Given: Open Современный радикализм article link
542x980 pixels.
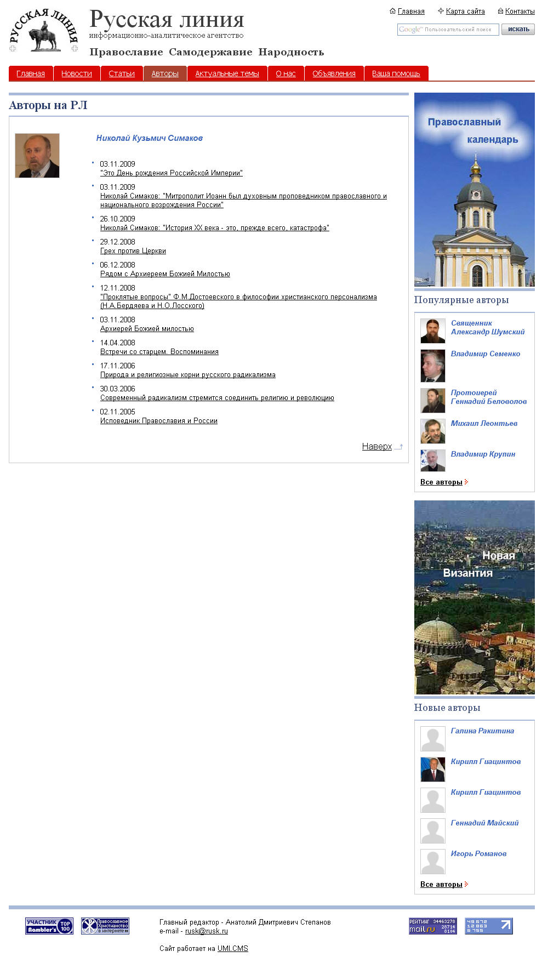Looking at the screenshot, I should tap(217, 398).
